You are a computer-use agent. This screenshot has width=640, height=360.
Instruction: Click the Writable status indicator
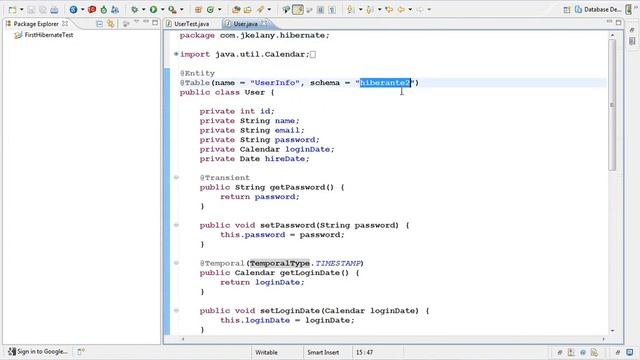tap(266, 352)
